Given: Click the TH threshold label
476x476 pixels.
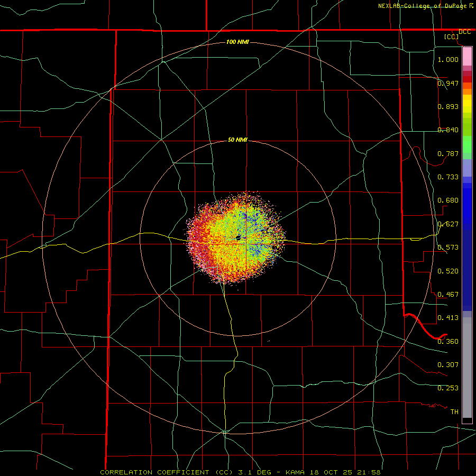Looking at the screenshot, I should [x=454, y=412].
